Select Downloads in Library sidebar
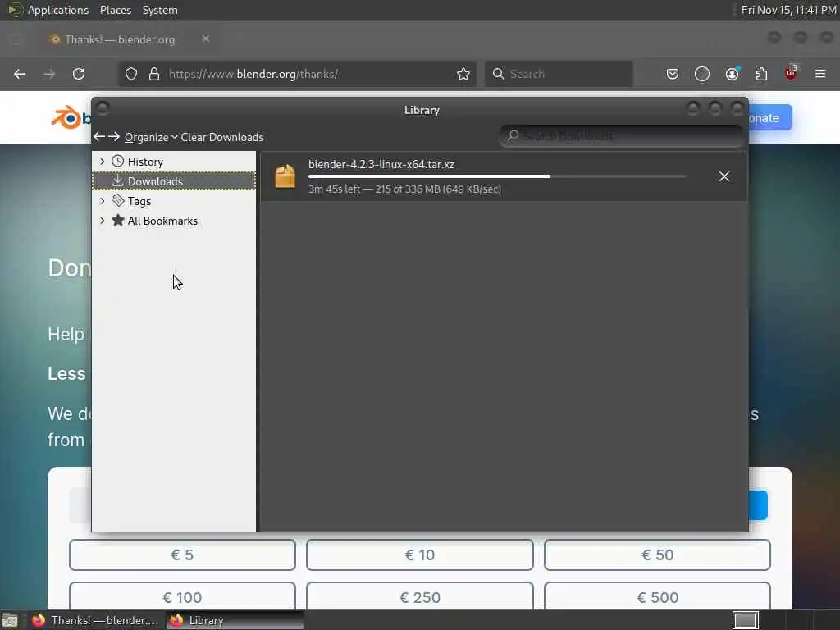 click(x=174, y=181)
